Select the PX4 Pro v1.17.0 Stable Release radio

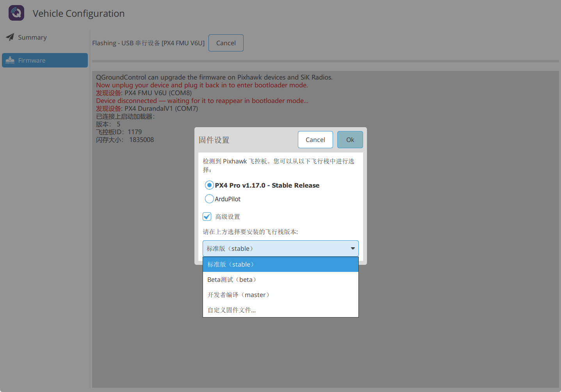coord(209,185)
